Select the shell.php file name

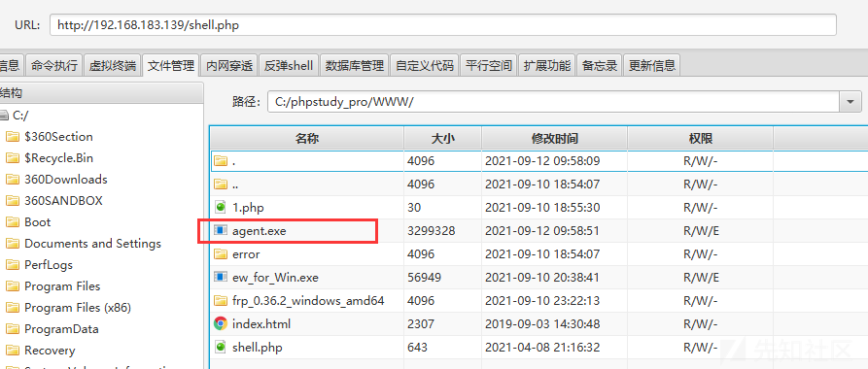click(x=258, y=348)
